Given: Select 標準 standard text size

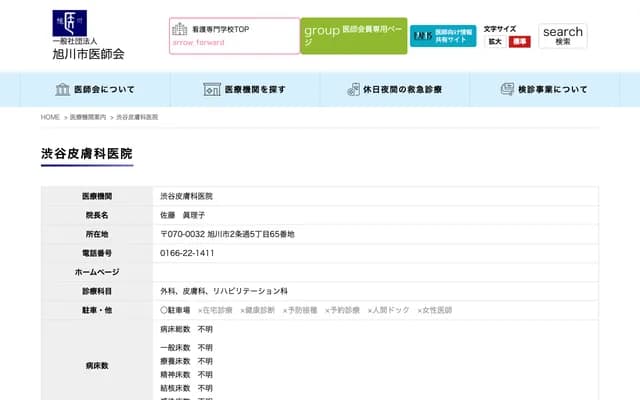Looking at the screenshot, I should point(520,42).
